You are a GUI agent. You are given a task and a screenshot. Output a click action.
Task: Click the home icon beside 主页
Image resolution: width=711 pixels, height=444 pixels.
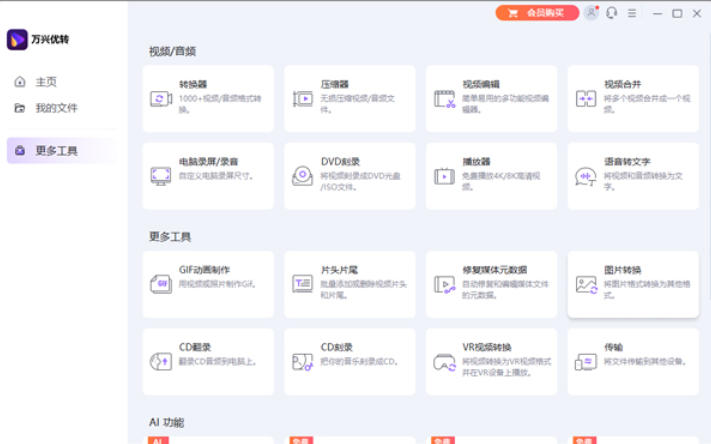tap(20, 82)
